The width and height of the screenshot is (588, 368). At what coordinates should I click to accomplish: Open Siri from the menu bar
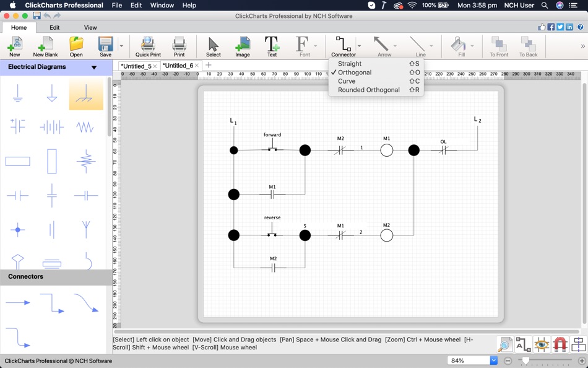[x=560, y=5]
